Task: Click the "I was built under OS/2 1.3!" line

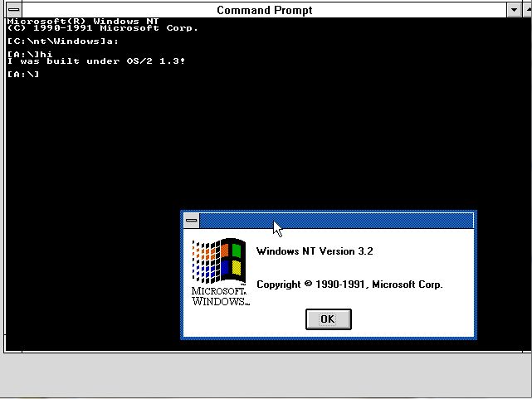Action: click(x=96, y=61)
